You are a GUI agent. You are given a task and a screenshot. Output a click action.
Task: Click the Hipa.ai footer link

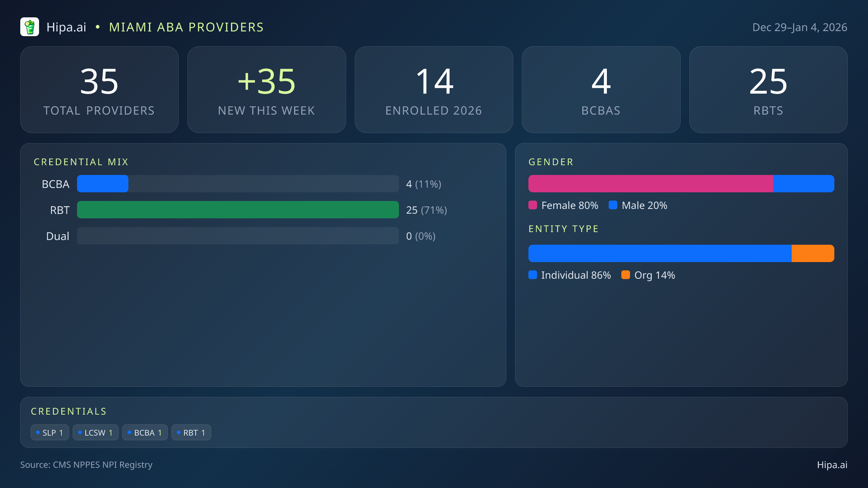pos(832,465)
